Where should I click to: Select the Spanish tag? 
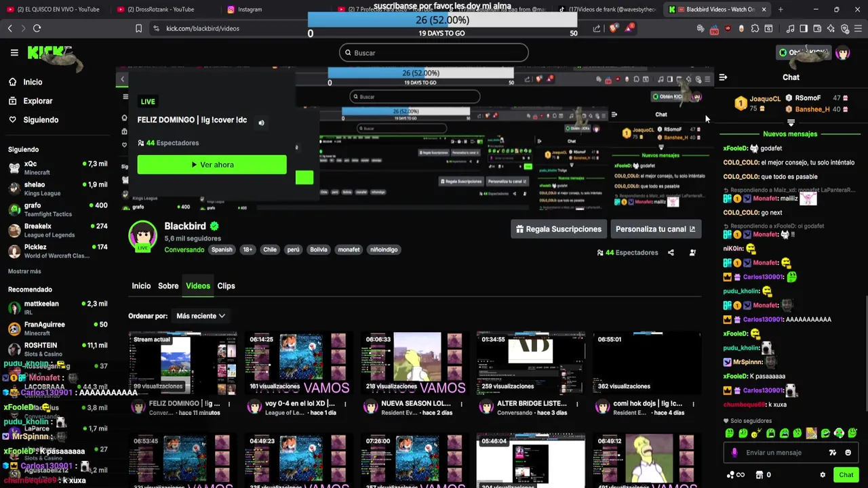[x=222, y=249]
